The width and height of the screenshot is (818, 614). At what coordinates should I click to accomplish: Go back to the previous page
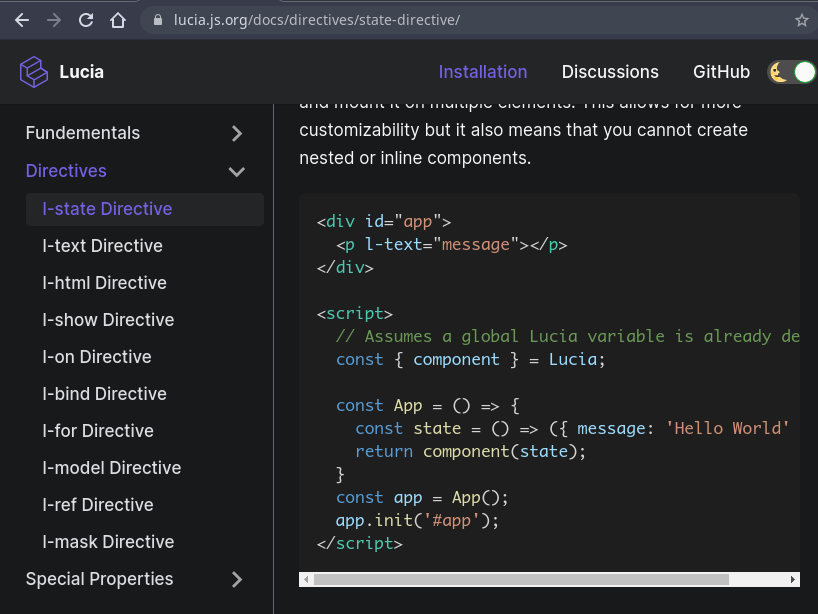22,20
